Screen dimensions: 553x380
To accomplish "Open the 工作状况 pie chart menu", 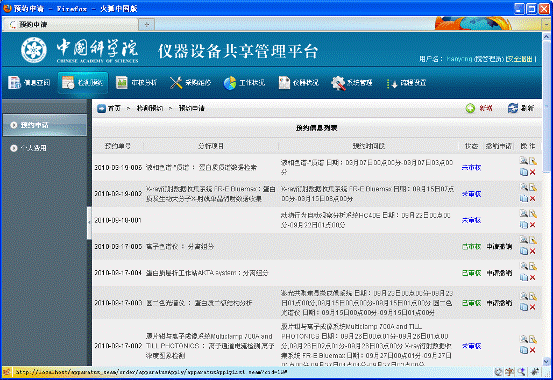I will pos(244,83).
